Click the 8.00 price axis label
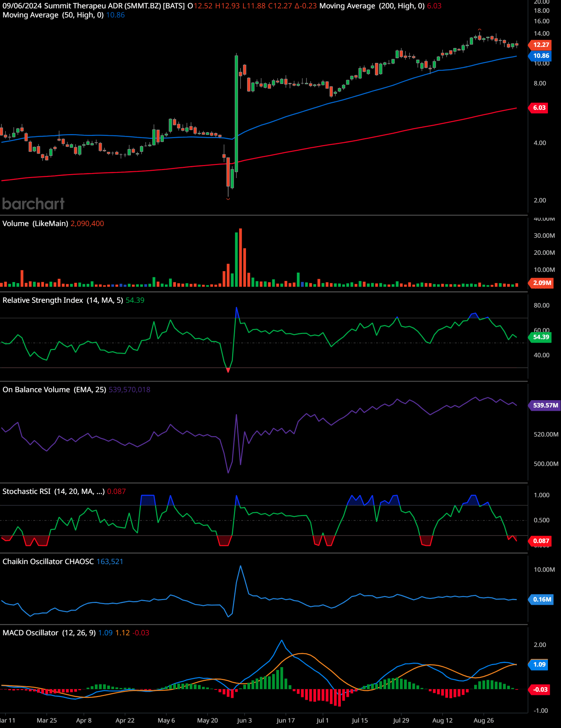 (540, 83)
